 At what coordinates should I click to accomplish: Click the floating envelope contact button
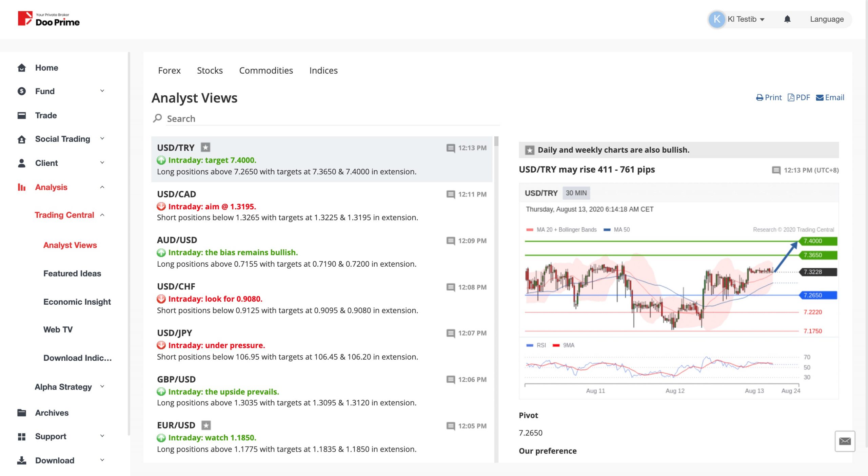(845, 441)
